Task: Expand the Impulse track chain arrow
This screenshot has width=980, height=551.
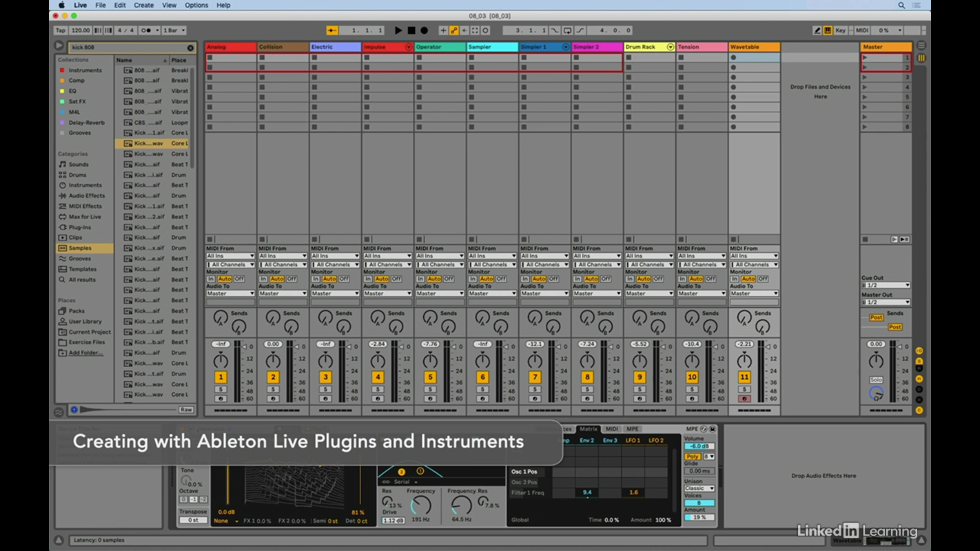Action: tap(408, 47)
